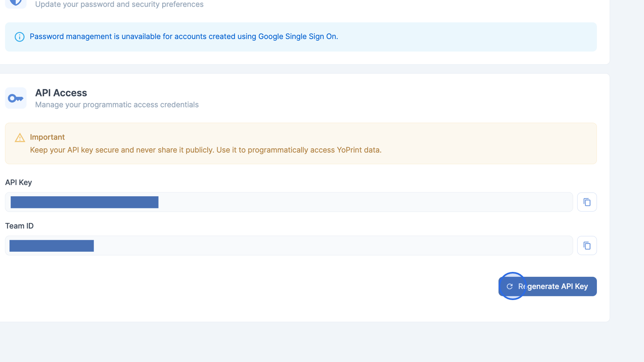Click the 'Team ID' field label
The height and width of the screenshot is (362, 644).
[19, 226]
